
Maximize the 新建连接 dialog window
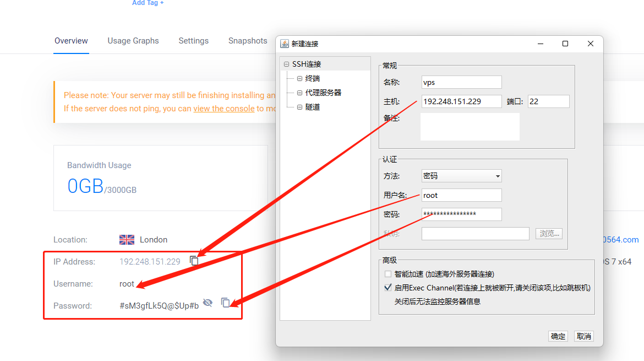pos(565,44)
